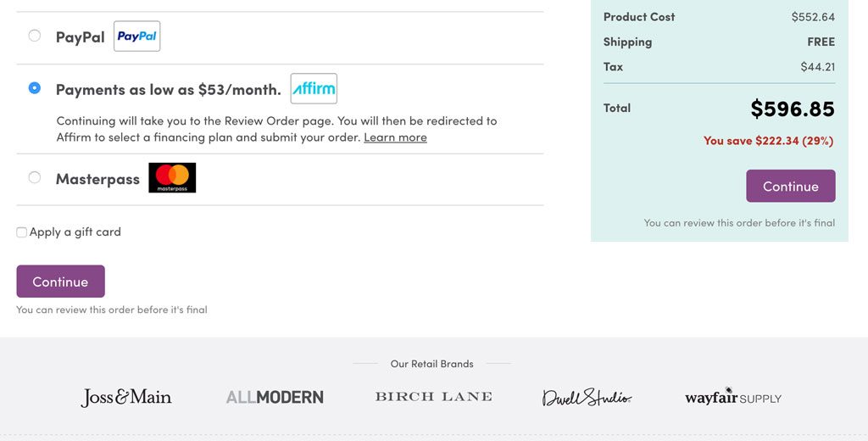
Task: Click the Apply a gift card label
Action: tap(75, 232)
